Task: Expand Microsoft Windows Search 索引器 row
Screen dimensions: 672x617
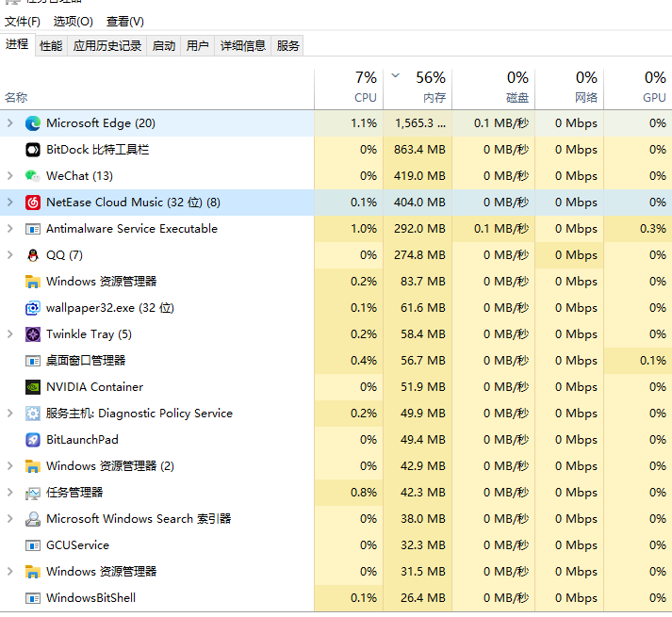Action: pyautogui.click(x=10, y=519)
